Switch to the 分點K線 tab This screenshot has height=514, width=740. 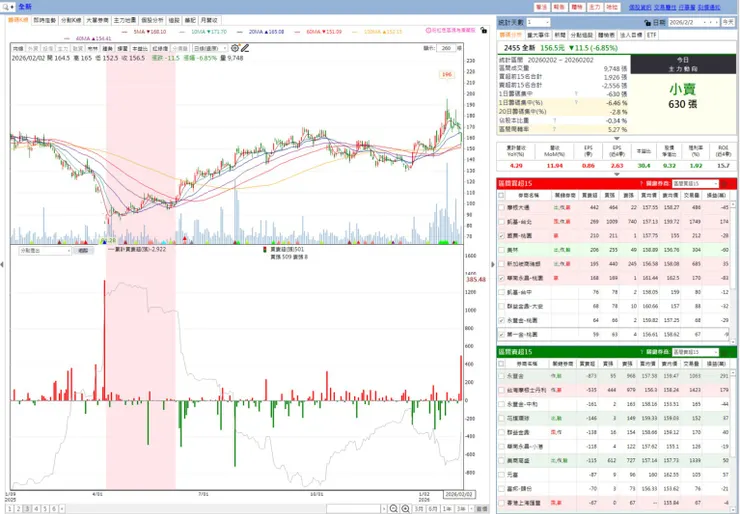coord(71,20)
